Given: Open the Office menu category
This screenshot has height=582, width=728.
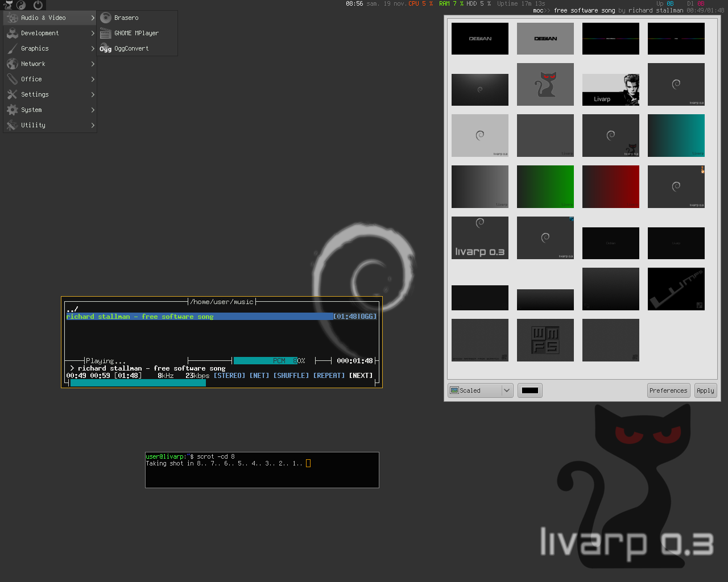Looking at the screenshot, I should 50,79.
